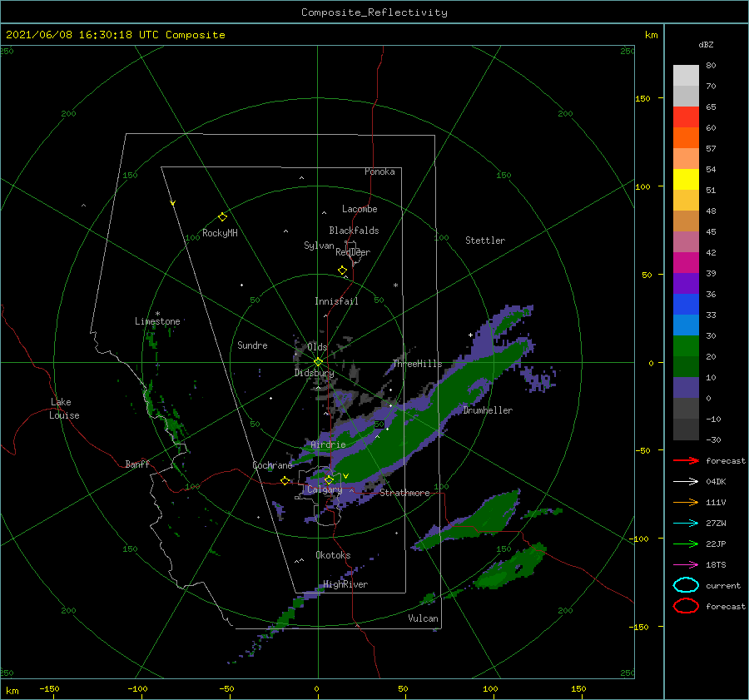This screenshot has width=749, height=700.
Task: Pick the red 60-65 dBZ color band
Action: coord(686,117)
